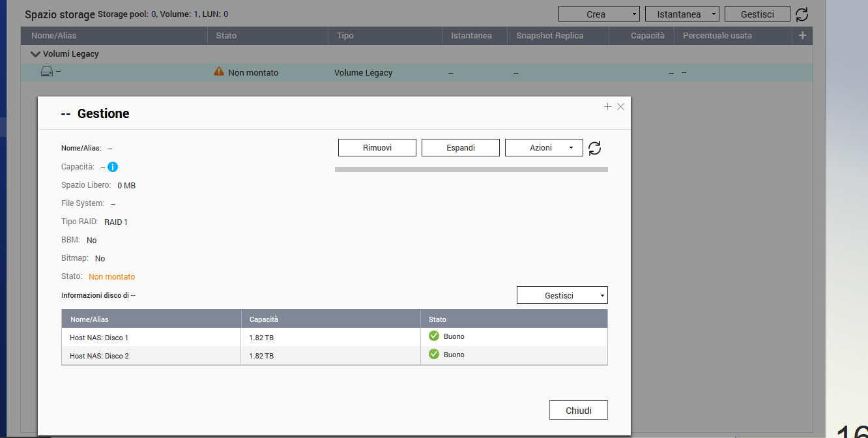
Task: Click the drive icon of the legacy volume
Action: [47, 72]
